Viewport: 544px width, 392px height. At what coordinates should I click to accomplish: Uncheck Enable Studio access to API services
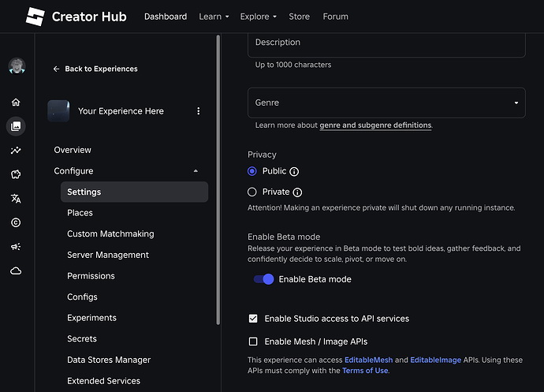coord(253,319)
